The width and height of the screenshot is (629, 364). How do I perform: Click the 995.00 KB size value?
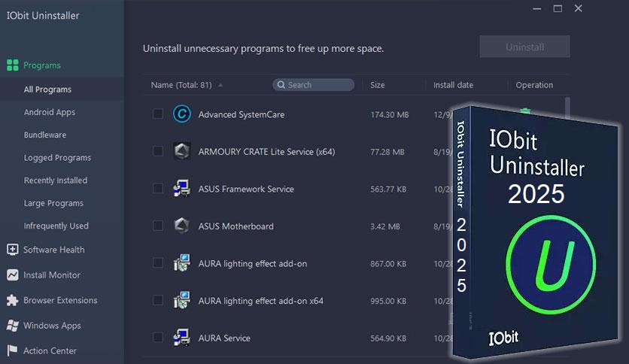[x=388, y=301]
